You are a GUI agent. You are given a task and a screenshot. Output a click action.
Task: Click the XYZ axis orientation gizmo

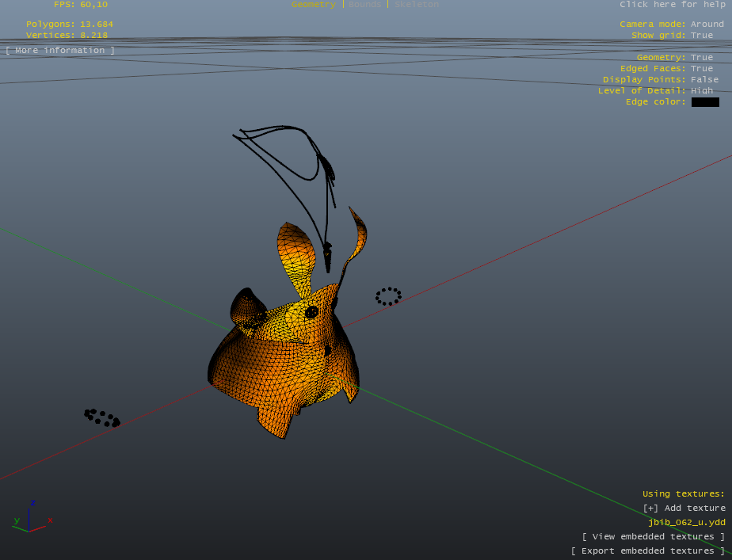pos(32,517)
